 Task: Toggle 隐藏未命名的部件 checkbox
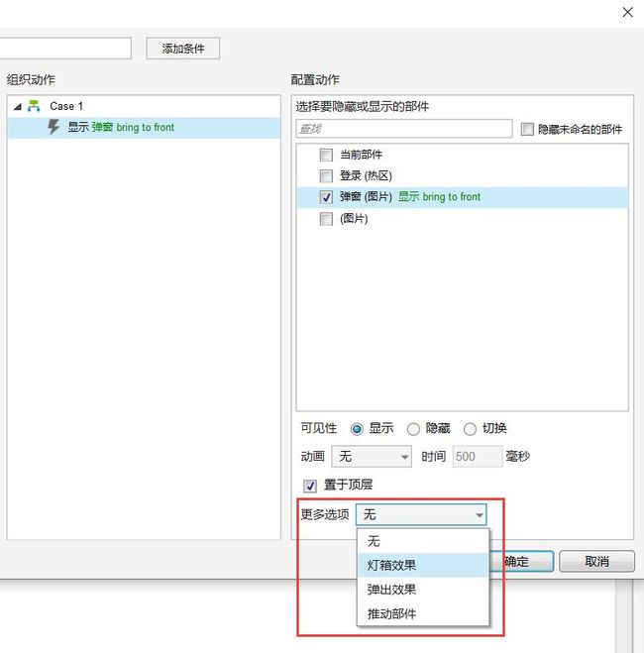[x=527, y=129]
